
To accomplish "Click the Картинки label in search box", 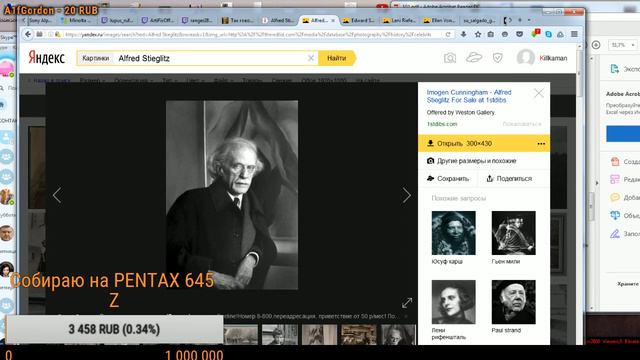I will tap(96, 58).
